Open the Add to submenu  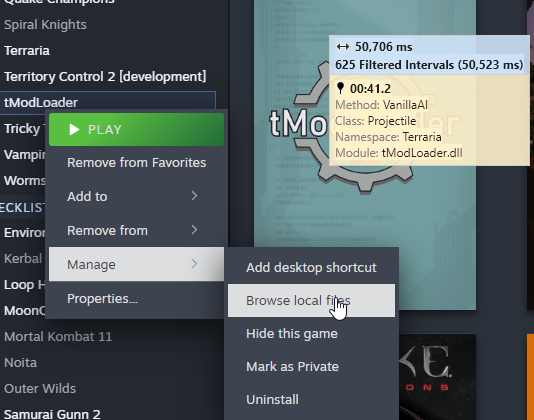click(x=136, y=197)
